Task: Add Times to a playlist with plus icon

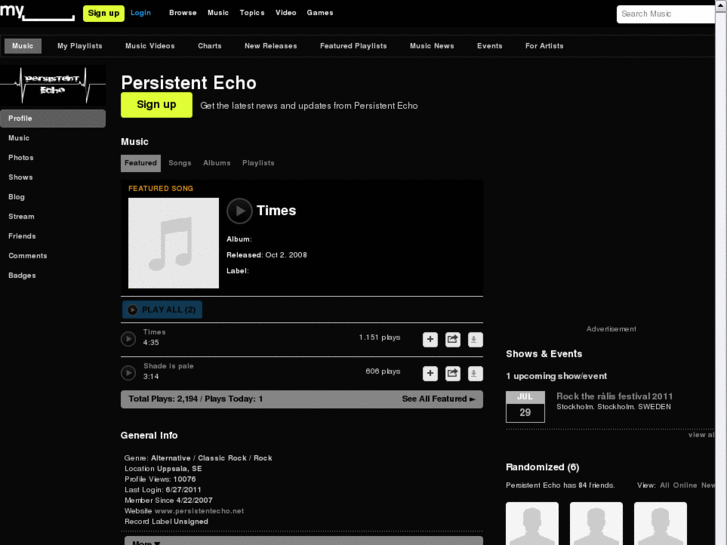Action: [430, 340]
